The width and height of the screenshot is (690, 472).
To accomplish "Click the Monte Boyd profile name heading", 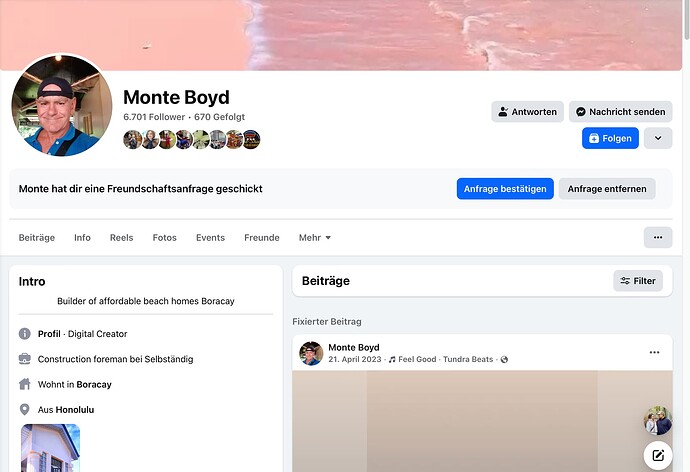I will 176,97.
